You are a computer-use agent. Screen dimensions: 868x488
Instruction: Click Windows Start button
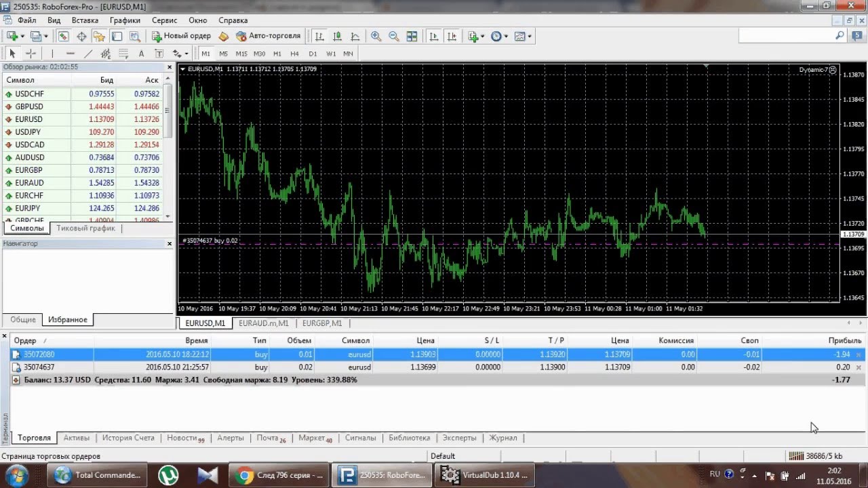pyautogui.click(x=16, y=474)
